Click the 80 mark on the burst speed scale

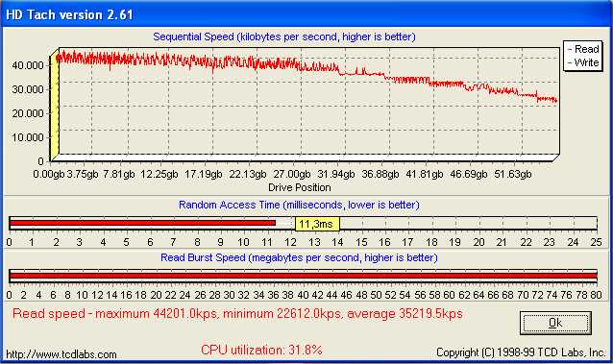click(596, 295)
